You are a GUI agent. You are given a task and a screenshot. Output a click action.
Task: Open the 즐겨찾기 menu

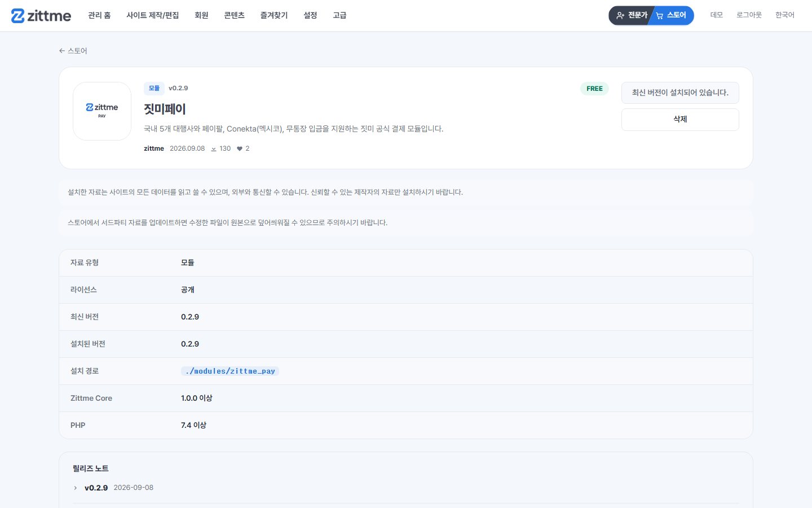pos(274,15)
